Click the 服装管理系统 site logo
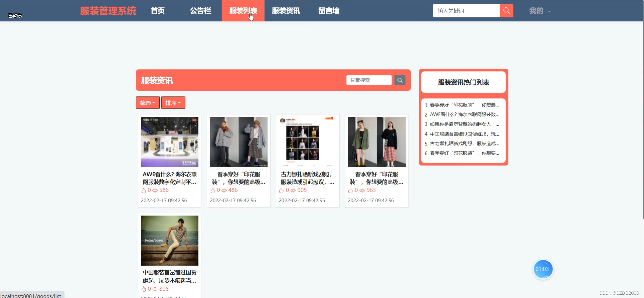The height and width of the screenshot is (298, 644). pyautogui.click(x=108, y=11)
